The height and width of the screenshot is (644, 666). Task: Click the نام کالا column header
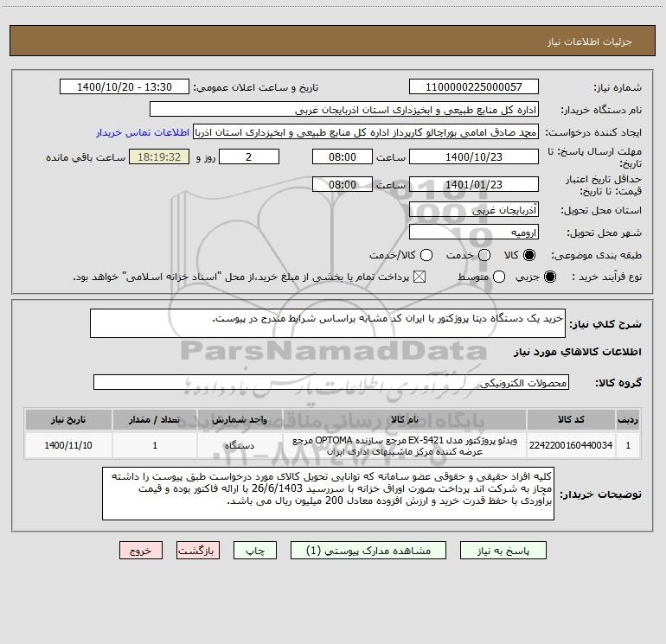point(405,420)
